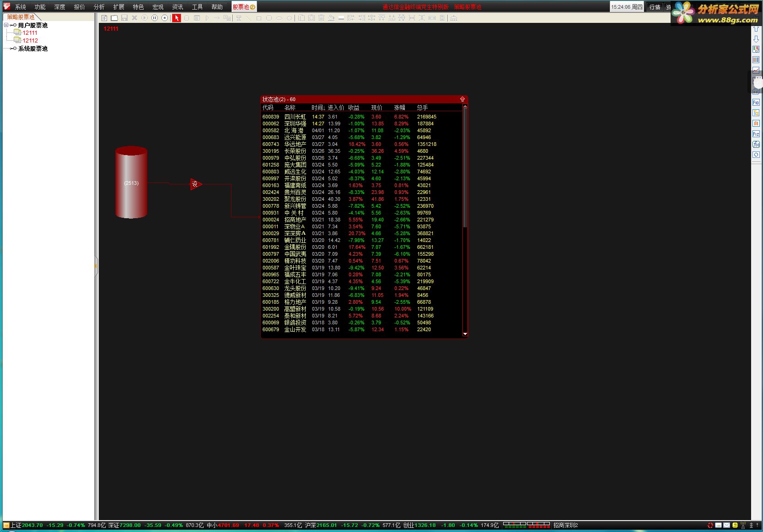The height and width of the screenshot is (532, 763).
Task: Select pool 12111 in the tree
Action: 30,33
